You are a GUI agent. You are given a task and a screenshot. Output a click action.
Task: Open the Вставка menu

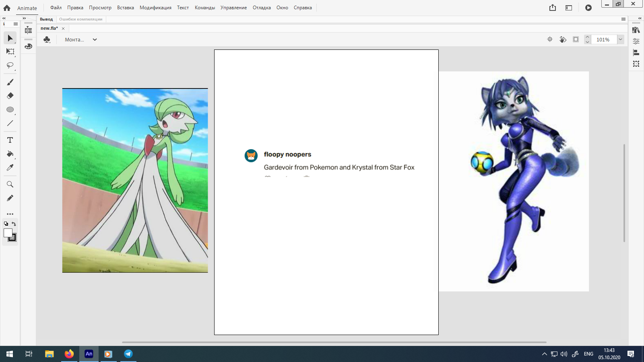(126, 8)
